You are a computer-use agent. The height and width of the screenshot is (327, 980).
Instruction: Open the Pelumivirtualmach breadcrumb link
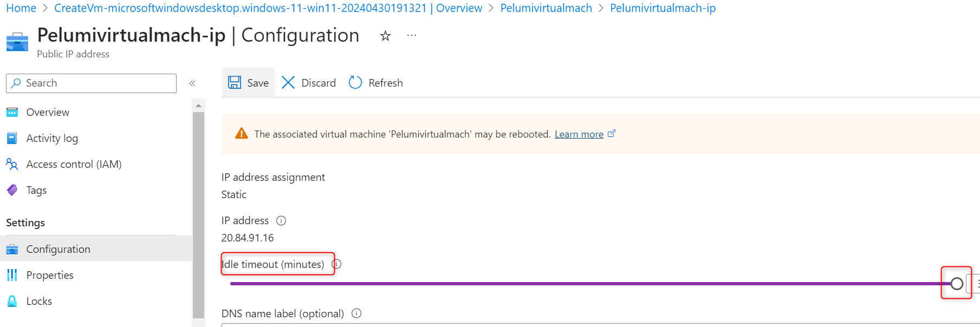point(546,8)
